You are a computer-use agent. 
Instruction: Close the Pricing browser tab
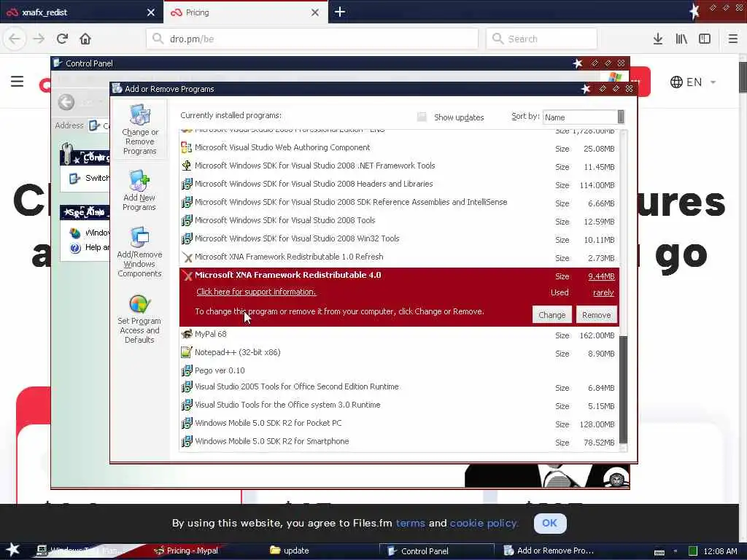[x=315, y=12]
